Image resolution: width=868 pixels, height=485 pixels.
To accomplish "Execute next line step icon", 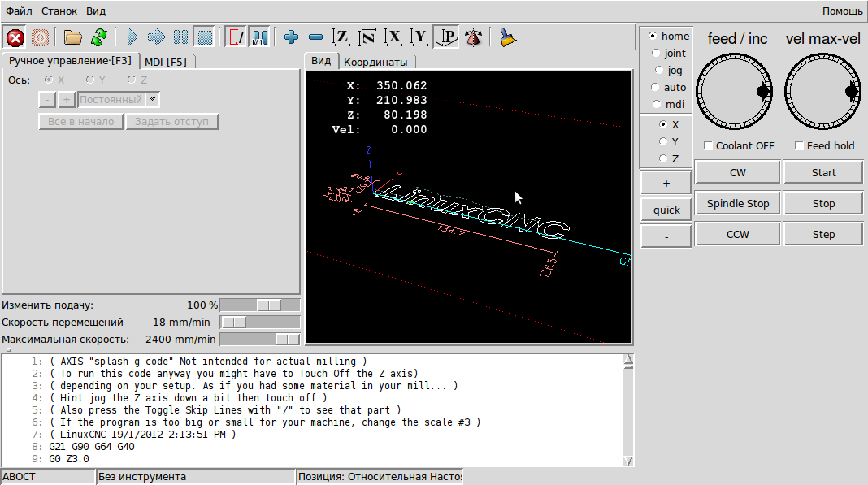I will 156,37.
